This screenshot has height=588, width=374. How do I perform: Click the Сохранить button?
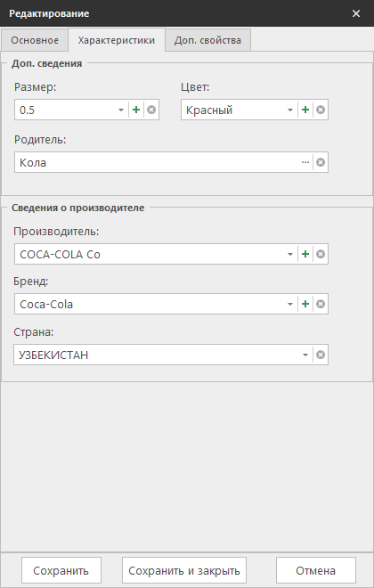pos(61,570)
